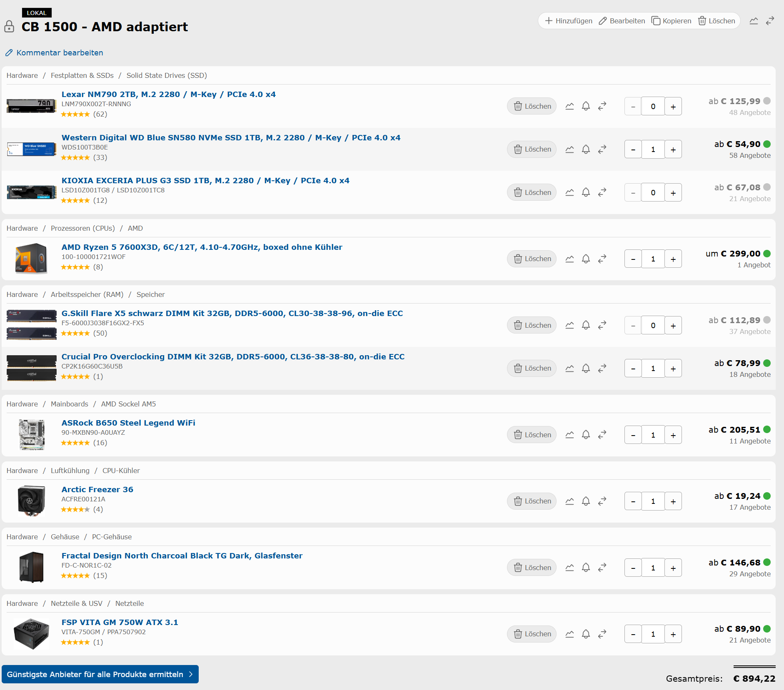Screen dimensions: 784x690
Task: Delete Fractal Design North with Löschen button
Action: click(532, 568)
